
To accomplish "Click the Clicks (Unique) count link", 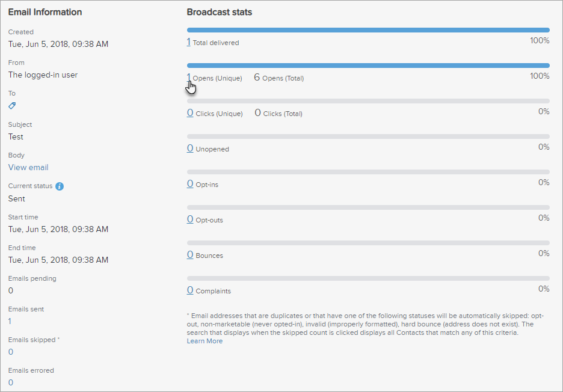I will (x=190, y=113).
